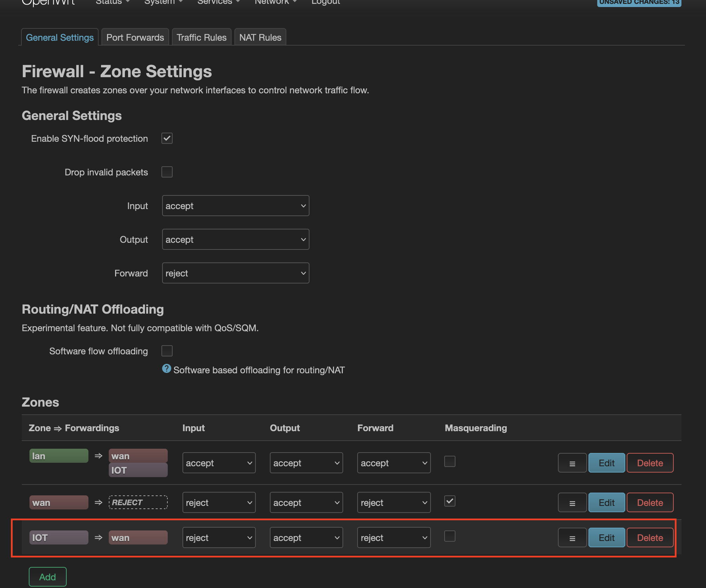Click the IOT zone purple badge
706x588 pixels.
[x=59, y=537]
